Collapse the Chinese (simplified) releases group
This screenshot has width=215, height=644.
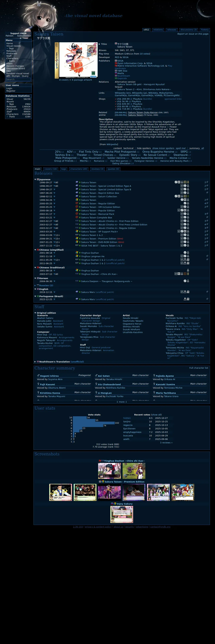point(35,250)
